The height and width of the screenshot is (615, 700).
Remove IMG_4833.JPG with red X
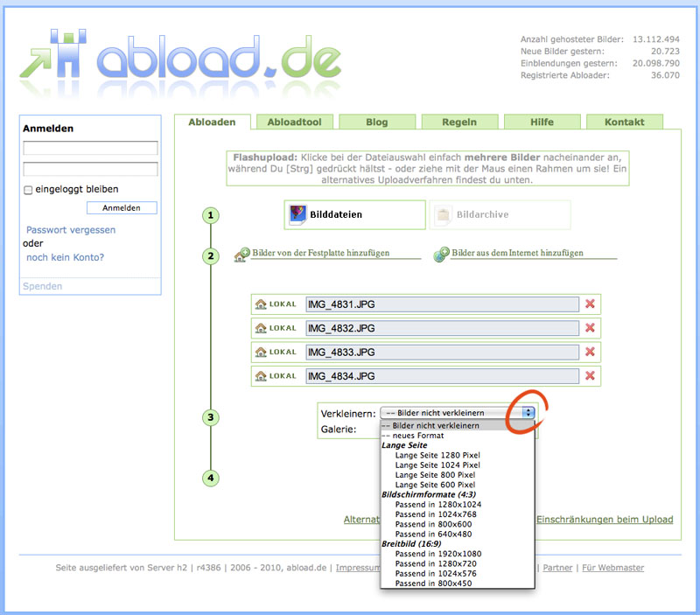pos(590,352)
